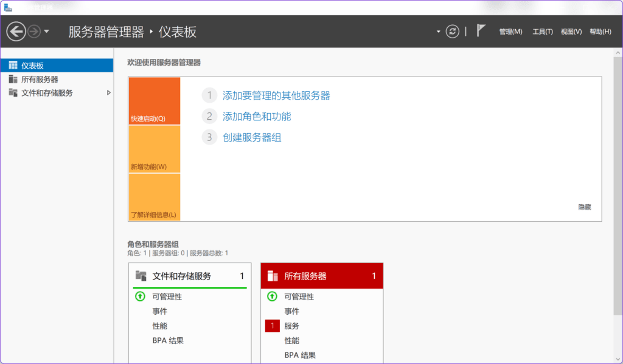Open the notifications flag icon
Image resolution: width=623 pixels, height=364 pixels.
pyautogui.click(x=481, y=31)
